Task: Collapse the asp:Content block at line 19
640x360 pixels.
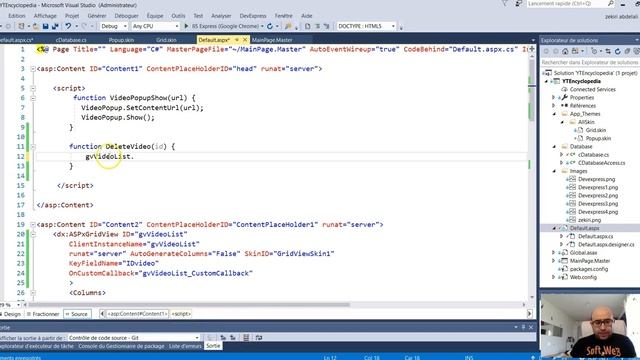Action: (33, 224)
